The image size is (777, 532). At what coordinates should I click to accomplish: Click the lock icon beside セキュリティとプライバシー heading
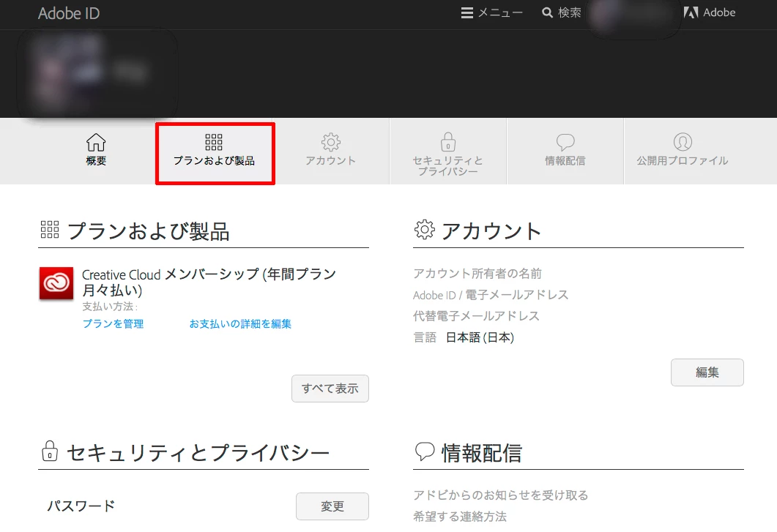(x=50, y=452)
